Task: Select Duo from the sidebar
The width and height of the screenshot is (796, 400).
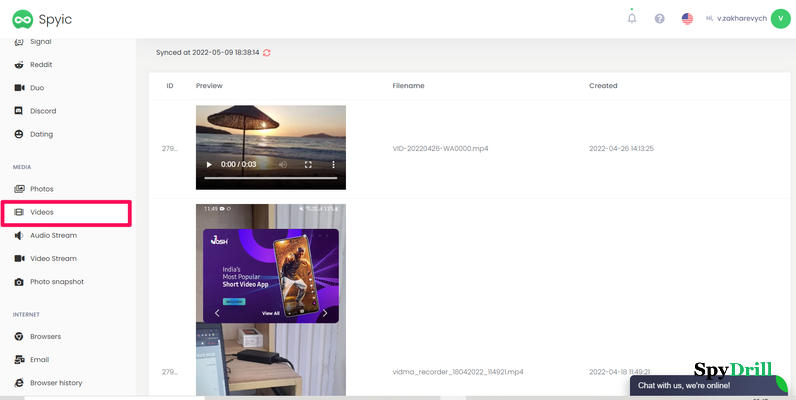Action: click(38, 88)
